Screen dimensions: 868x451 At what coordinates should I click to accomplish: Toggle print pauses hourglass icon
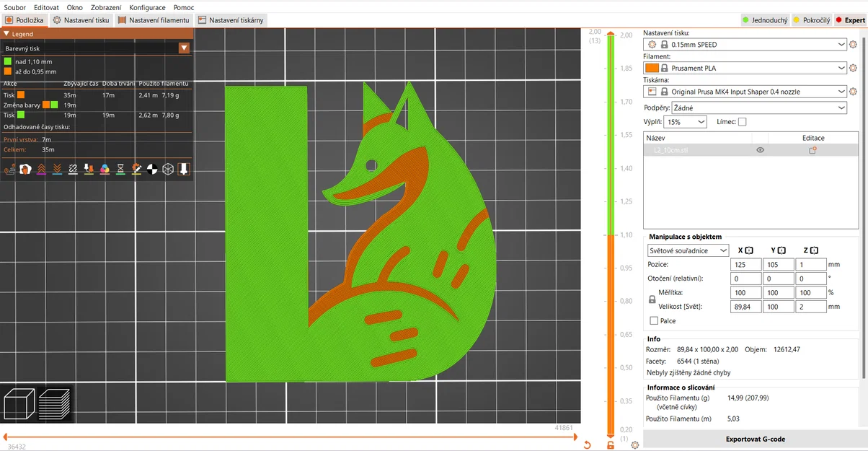coord(120,169)
